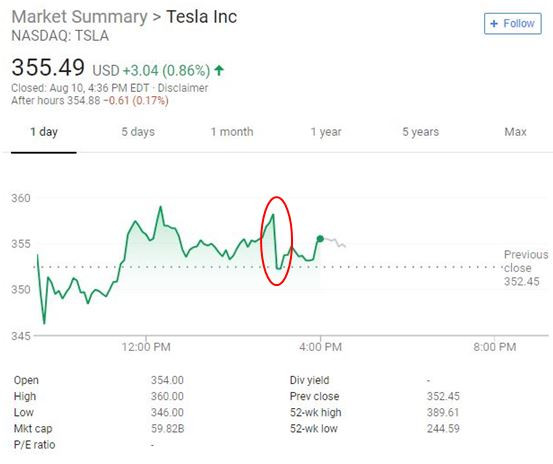
Task: Show the 1 year chart range
Action: 326,132
